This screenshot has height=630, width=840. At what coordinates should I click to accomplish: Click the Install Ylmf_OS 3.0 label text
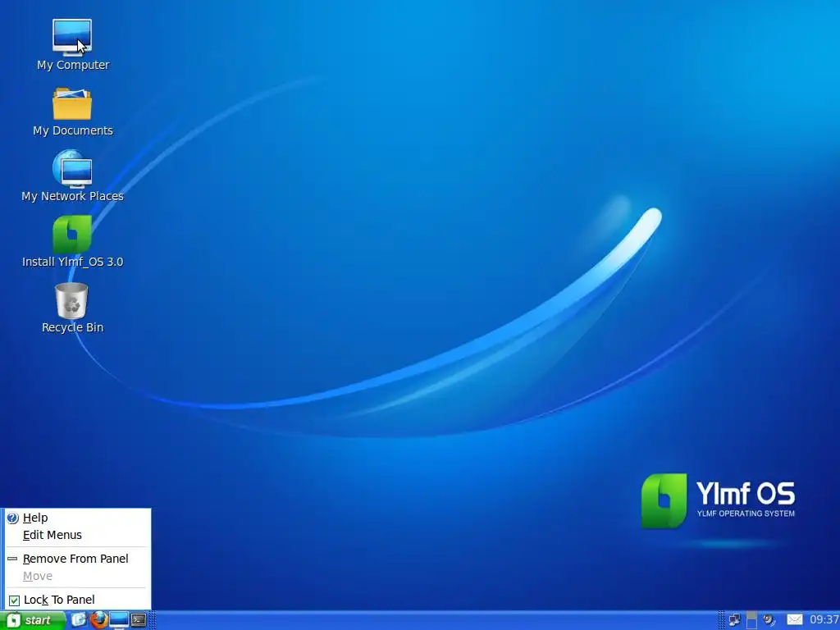pyautogui.click(x=72, y=262)
